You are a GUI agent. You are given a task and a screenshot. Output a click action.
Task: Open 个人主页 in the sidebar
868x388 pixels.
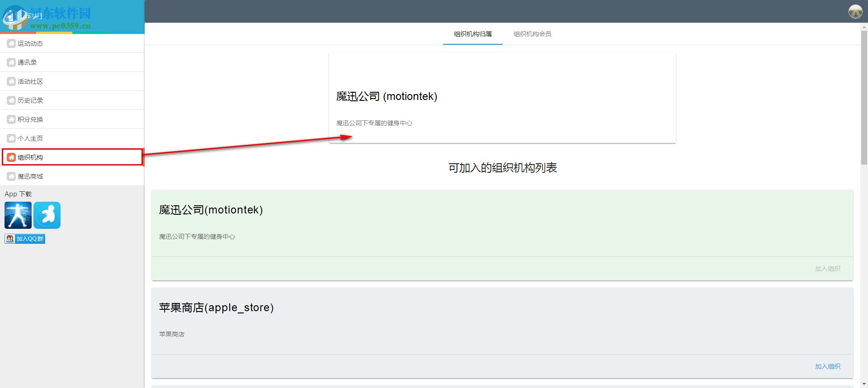click(x=72, y=138)
